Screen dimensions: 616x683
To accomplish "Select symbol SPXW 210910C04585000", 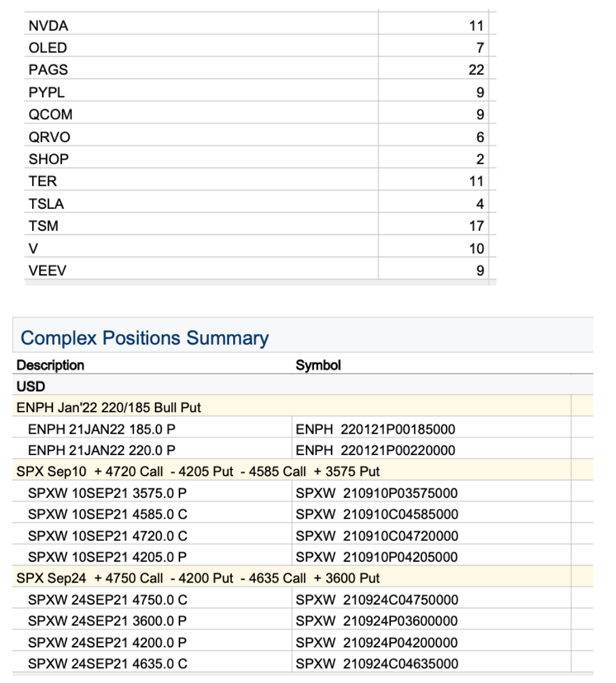I will (377, 515).
